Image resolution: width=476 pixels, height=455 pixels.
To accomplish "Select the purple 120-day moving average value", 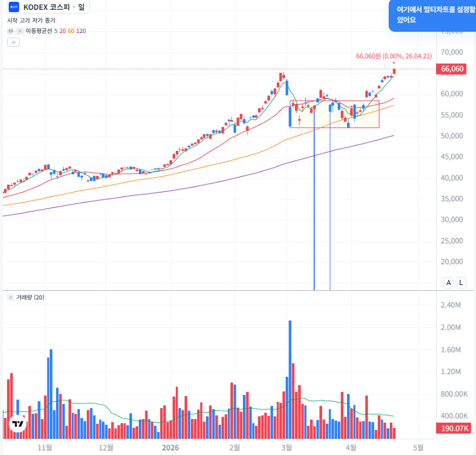I will pyautogui.click(x=81, y=31).
